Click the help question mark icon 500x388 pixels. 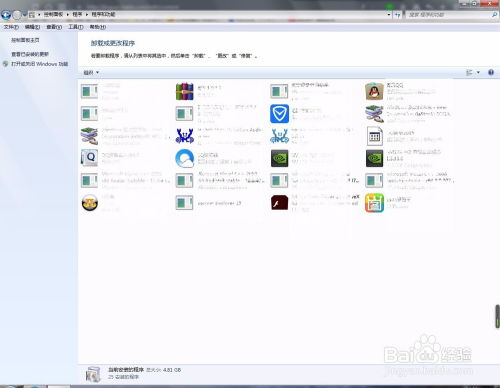[x=491, y=72]
